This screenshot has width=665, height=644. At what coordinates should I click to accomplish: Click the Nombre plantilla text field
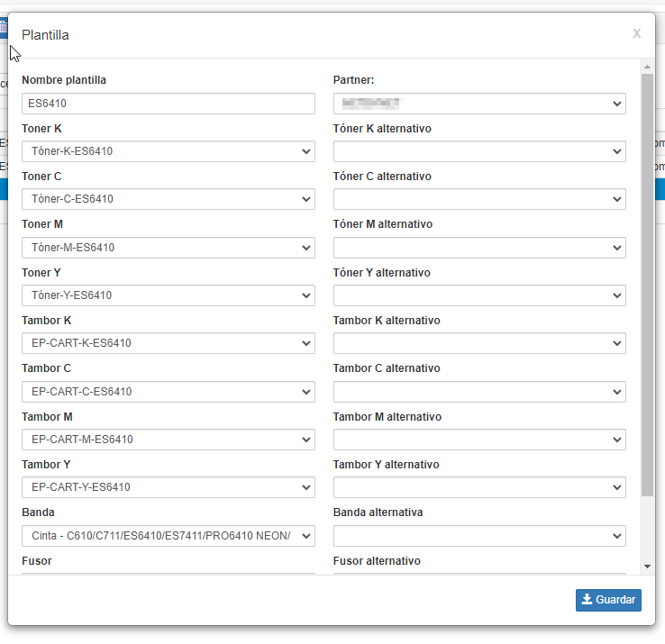(168, 104)
